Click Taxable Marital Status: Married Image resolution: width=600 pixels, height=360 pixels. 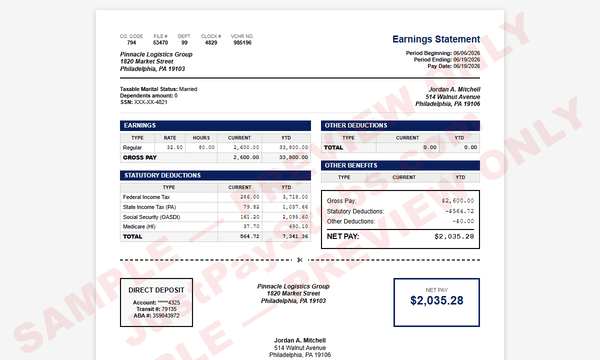[x=158, y=89]
